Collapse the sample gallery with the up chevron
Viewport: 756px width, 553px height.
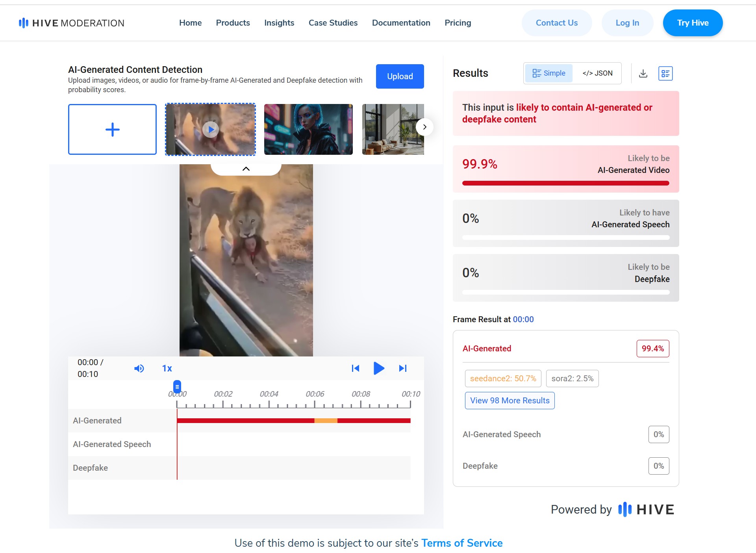(246, 169)
